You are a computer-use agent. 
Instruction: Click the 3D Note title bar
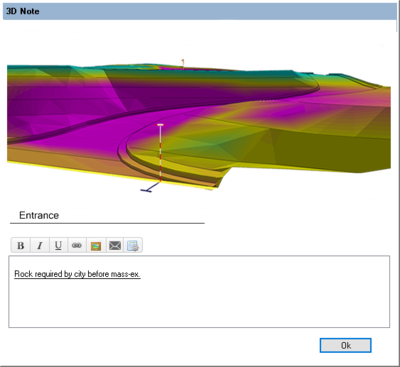pos(199,11)
